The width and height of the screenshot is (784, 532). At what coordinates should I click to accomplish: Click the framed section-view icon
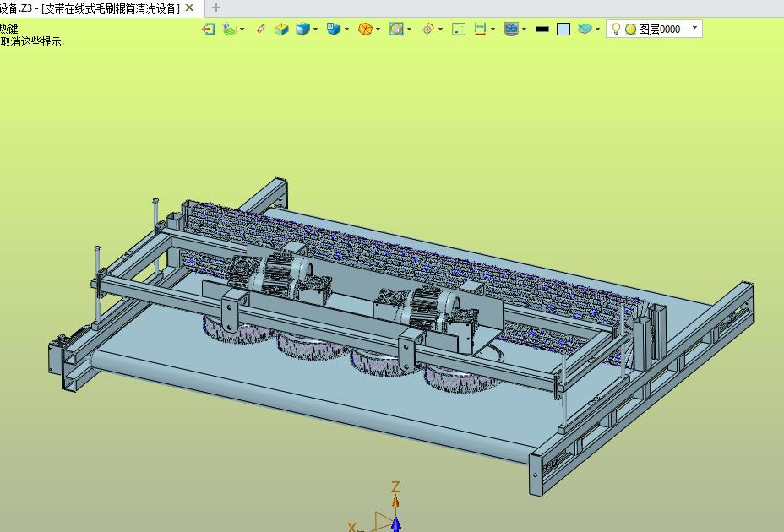point(396,30)
